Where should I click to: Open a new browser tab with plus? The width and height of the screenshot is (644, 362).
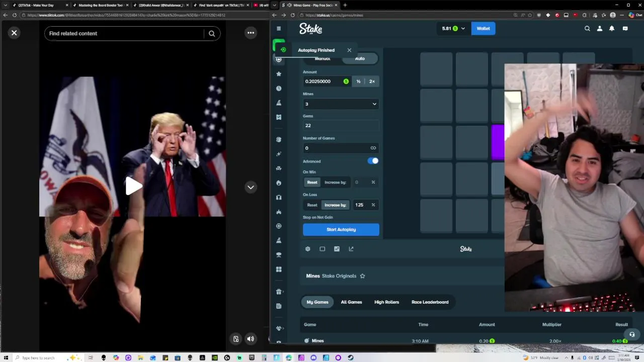click(x=345, y=5)
